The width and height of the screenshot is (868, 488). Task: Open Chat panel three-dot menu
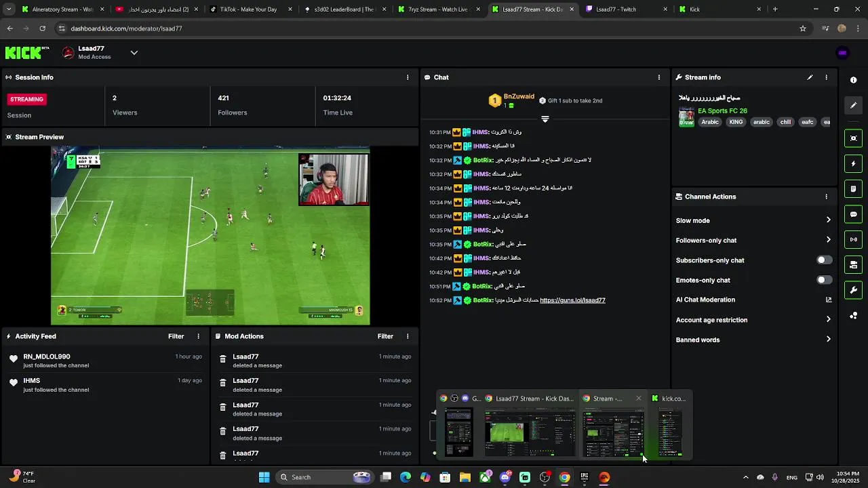(x=658, y=77)
